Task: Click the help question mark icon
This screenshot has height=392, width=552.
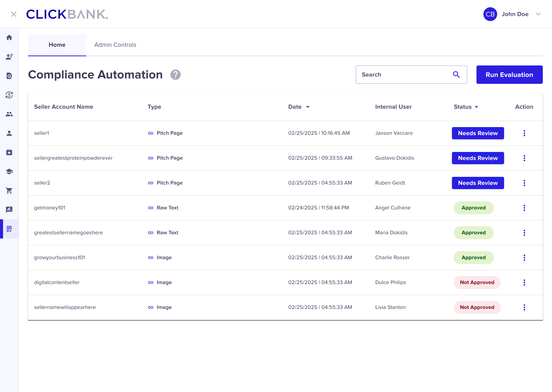Action: point(175,75)
